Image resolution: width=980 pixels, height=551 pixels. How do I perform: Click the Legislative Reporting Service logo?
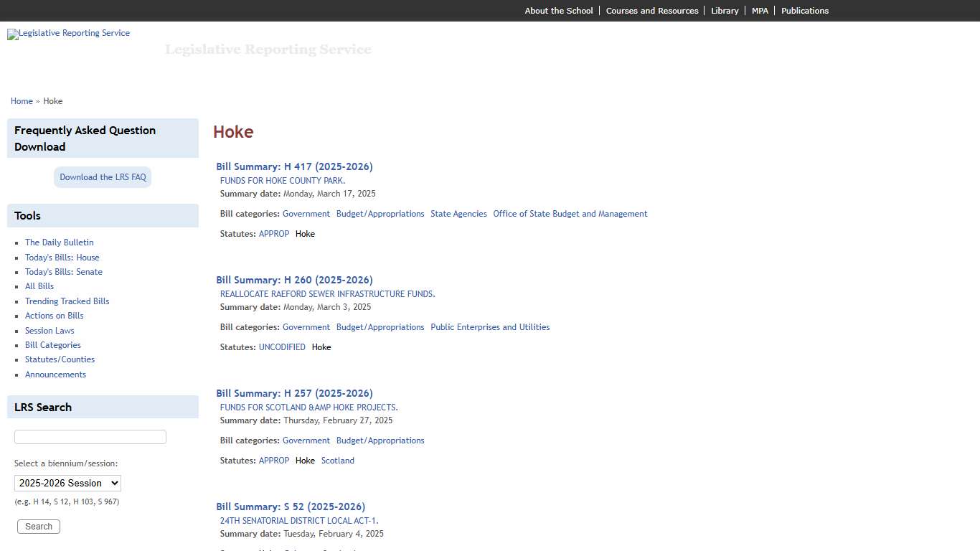[x=68, y=34]
